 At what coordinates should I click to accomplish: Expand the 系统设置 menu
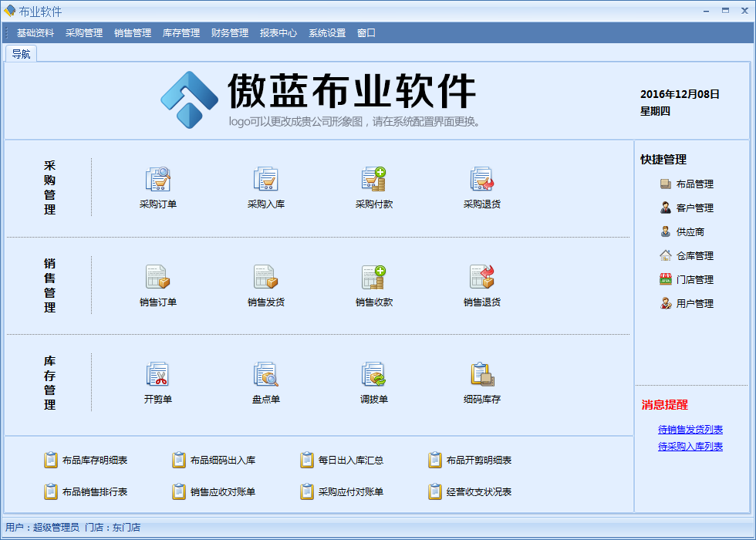pos(327,33)
